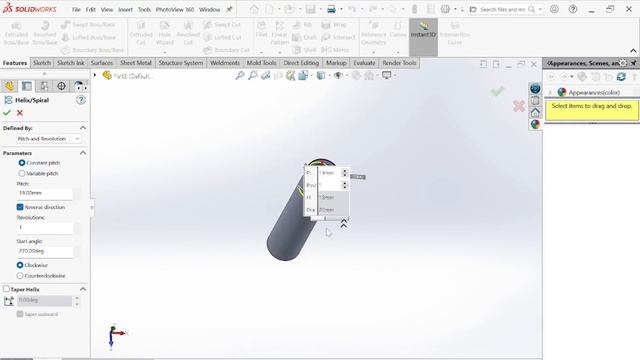This screenshot has width=640, height=360.
Task: Open Design Library task pane tab
Action: click(x=535, y=100)
